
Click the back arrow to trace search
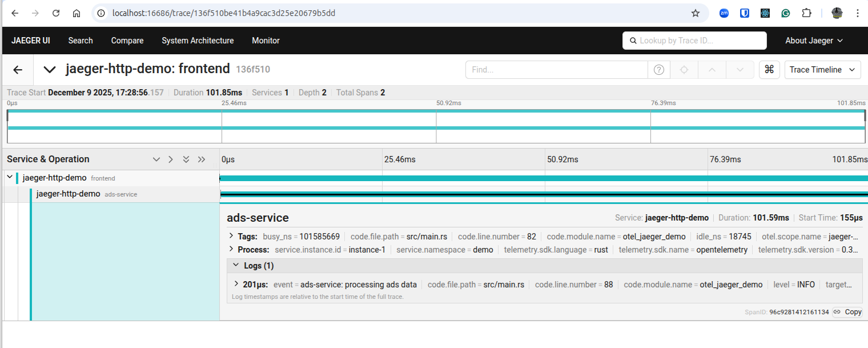18,70
